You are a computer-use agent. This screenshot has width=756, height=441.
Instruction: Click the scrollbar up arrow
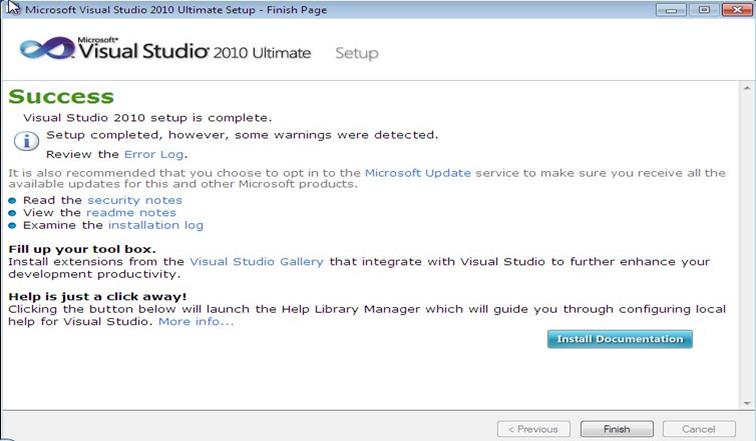click(747, 88)
